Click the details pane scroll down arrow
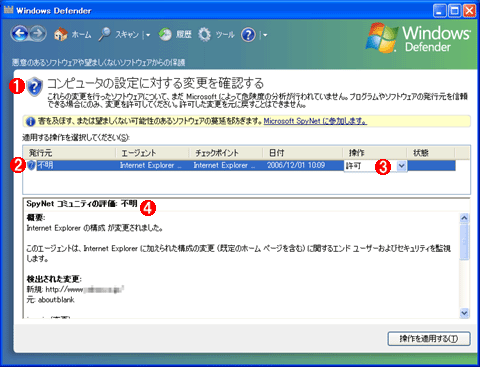 coord(464,313)
